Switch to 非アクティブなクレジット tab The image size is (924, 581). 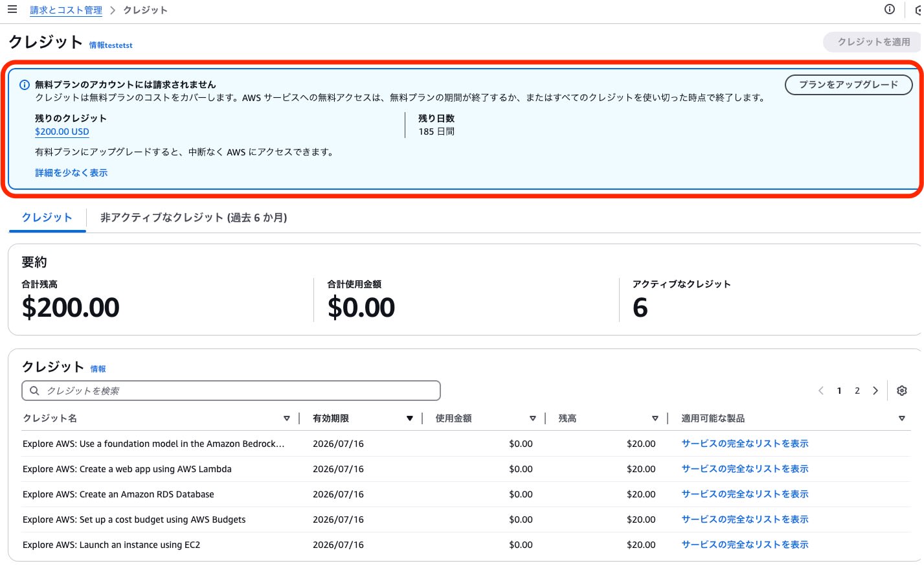[194, 218]
